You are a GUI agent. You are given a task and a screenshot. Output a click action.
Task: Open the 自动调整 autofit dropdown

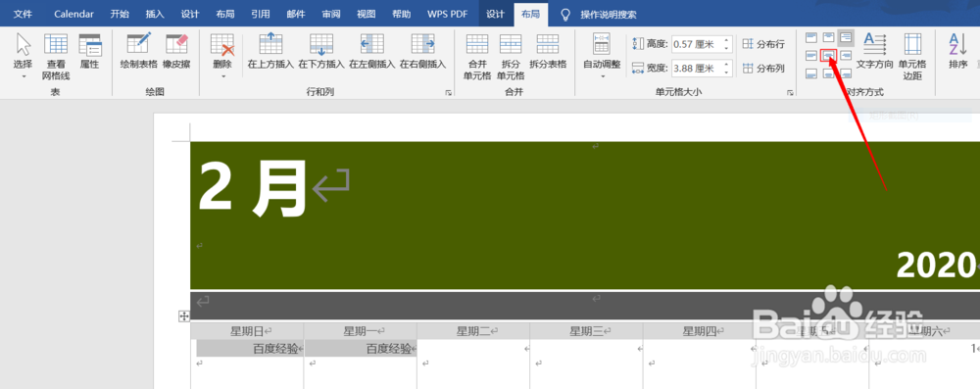[602, 56]
